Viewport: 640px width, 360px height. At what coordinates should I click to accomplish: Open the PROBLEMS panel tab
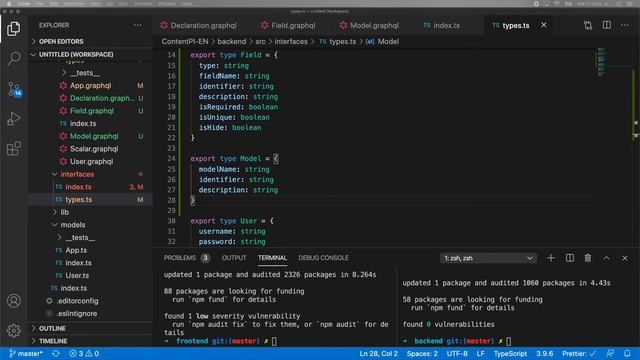(187, 258)
